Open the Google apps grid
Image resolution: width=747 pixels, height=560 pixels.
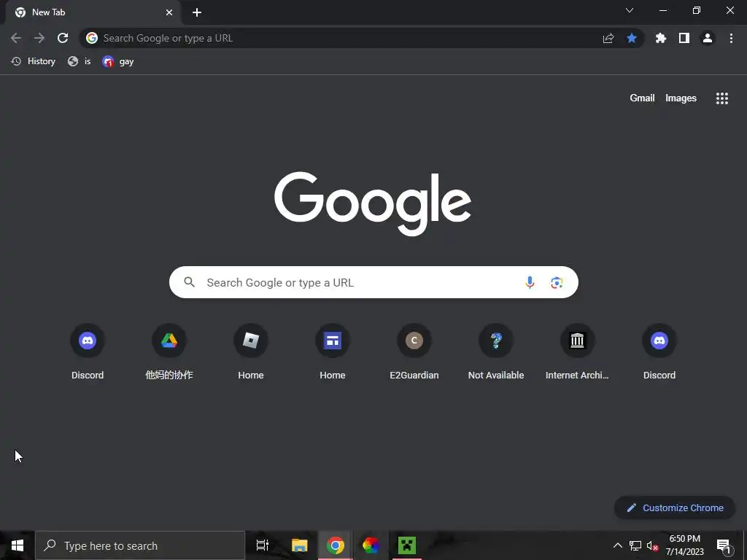point(722,98)
